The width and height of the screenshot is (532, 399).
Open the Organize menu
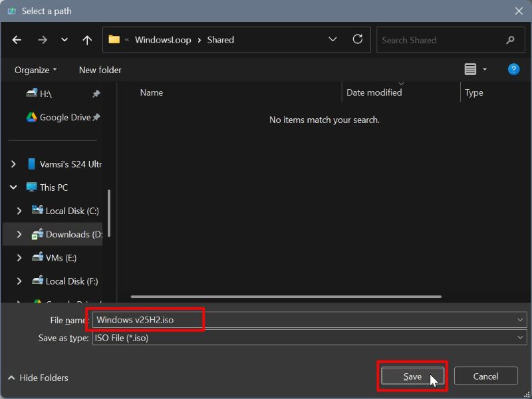tap(36, 70)
